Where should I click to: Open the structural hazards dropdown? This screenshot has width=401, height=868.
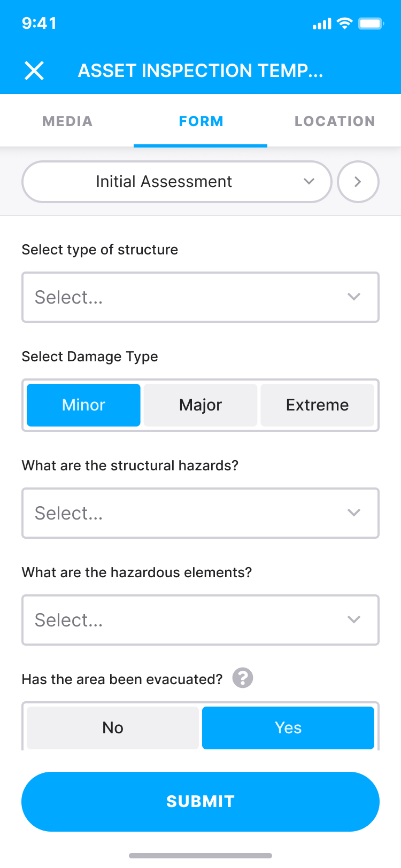pos(200,513)
